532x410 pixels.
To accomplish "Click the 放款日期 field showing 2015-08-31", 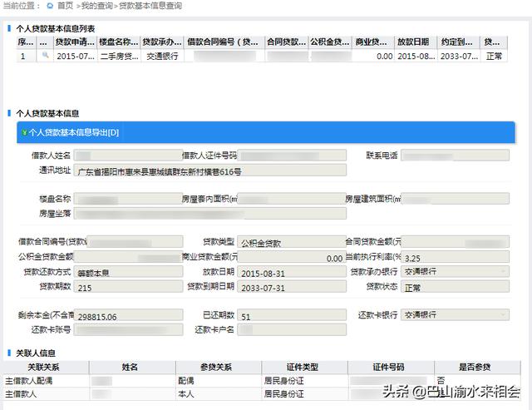I will [292, 272].
